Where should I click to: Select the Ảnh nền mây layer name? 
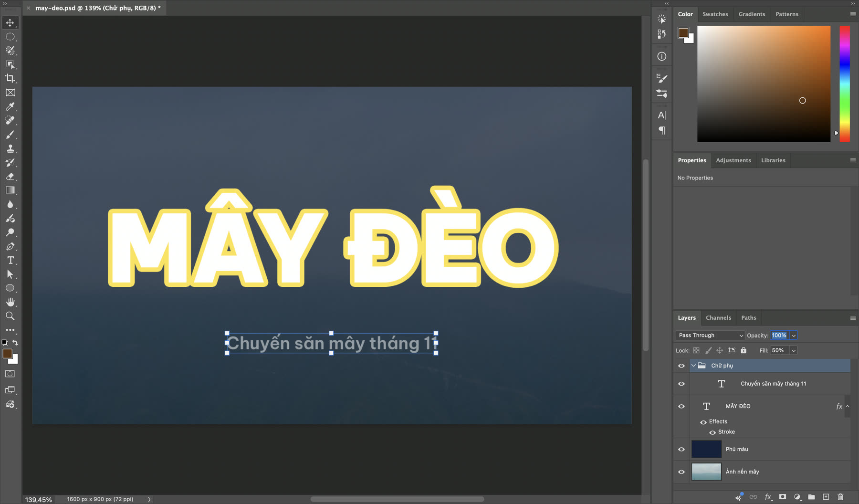(742, 472)
